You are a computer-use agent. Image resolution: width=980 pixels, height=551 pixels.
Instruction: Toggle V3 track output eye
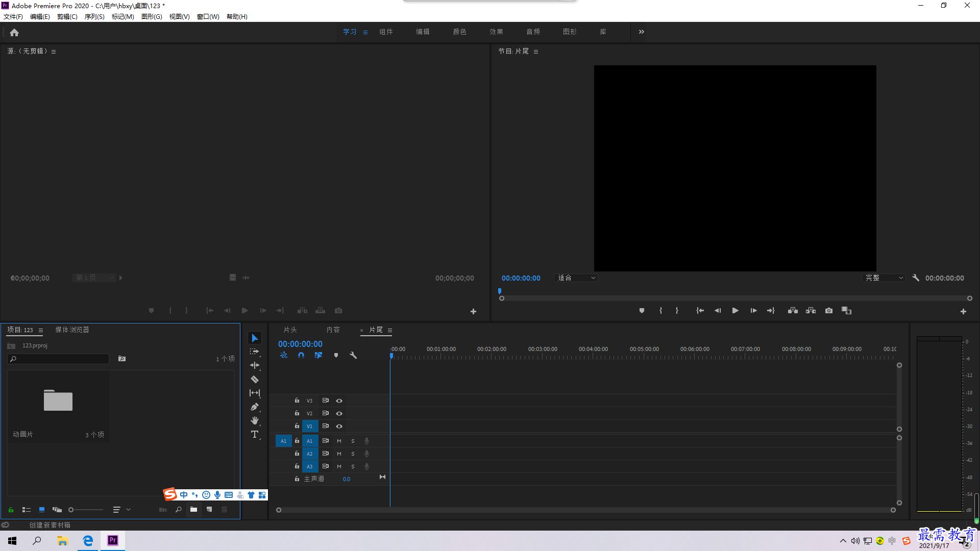[339, 401]
